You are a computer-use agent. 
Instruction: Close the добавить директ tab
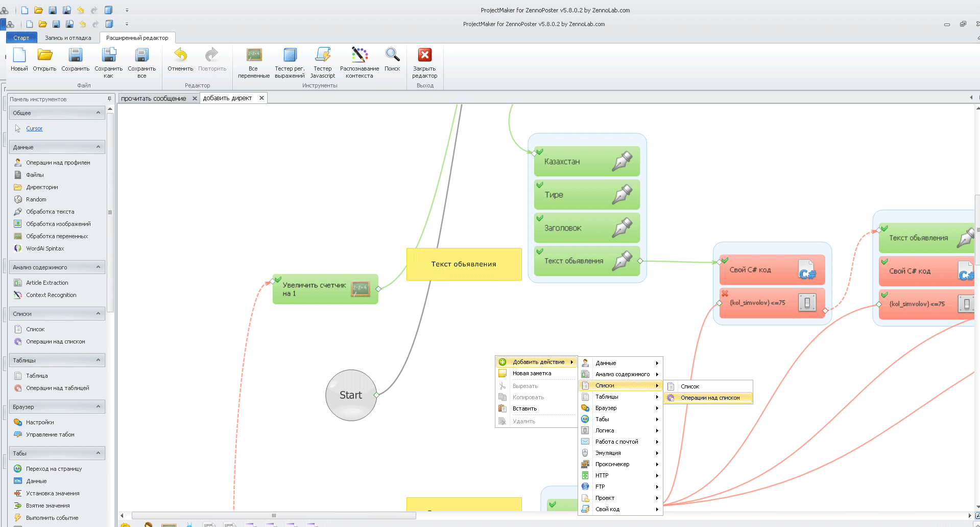click(x=261, y=98)
